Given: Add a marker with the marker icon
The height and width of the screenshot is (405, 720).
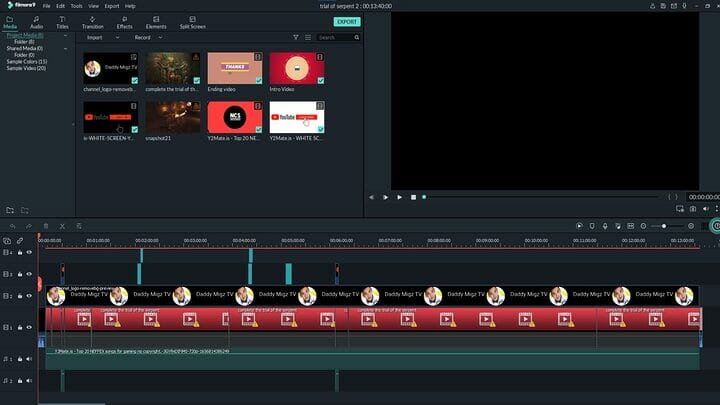Looking at the screenshot, I should pyautogui.click(x=592, y=226).
